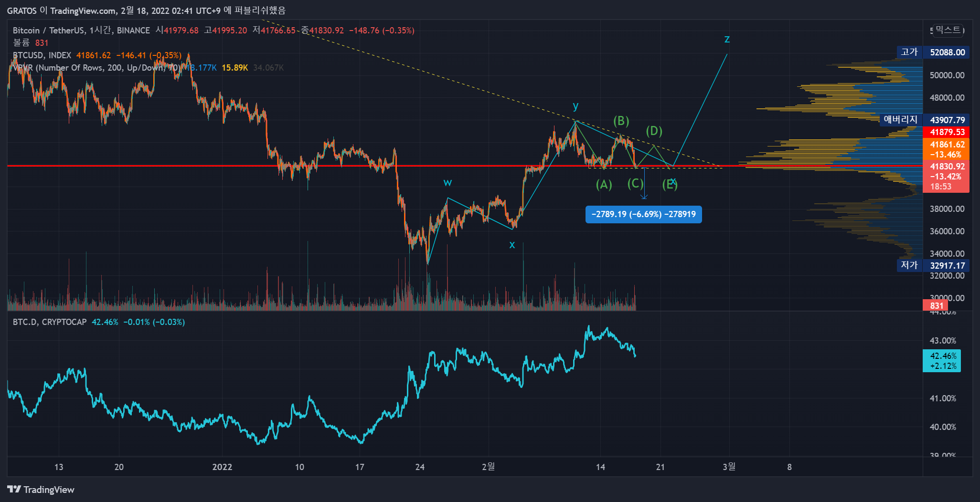Click the −2789.19 (−6.69%) measurement box
This screenshot has height=502, width=980.
[x=643, y=214]
